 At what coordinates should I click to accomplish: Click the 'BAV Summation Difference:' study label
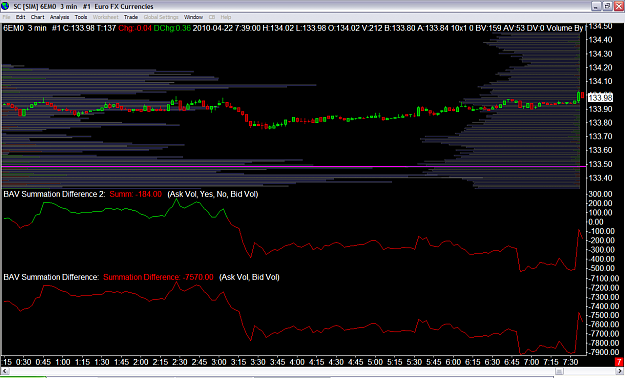point(51,277)
